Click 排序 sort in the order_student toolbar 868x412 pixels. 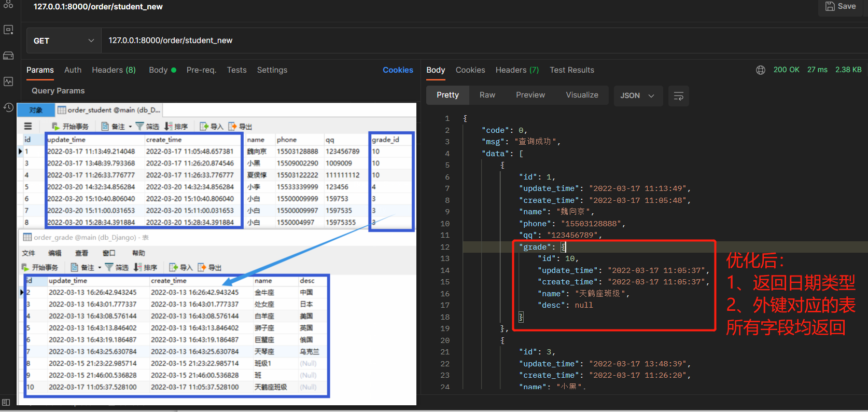pos(176,127)
